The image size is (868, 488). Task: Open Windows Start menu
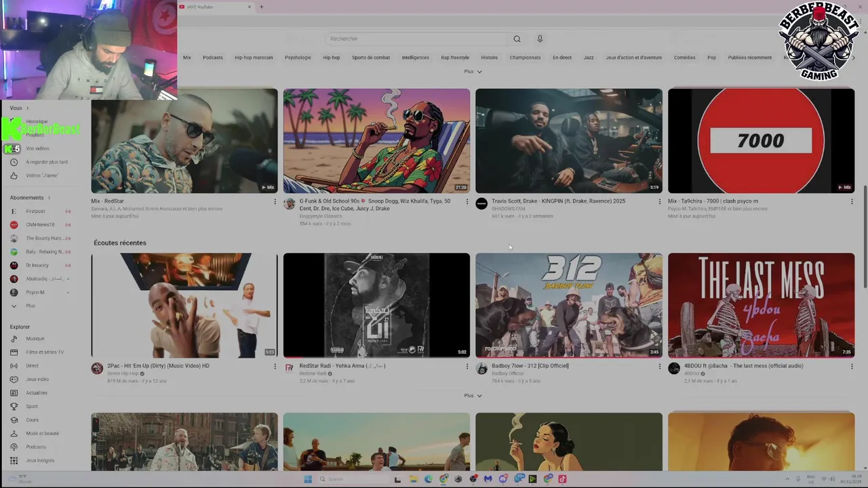tap(307, 479)
